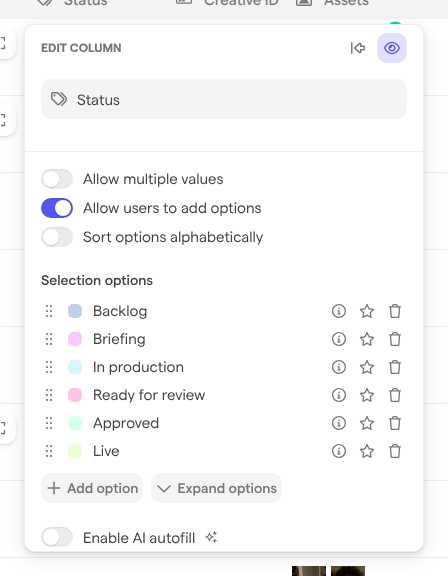Delete the Backlog option
Image resolution: width=448 pixels, height=576 pixels.
(x=395, y=311)
